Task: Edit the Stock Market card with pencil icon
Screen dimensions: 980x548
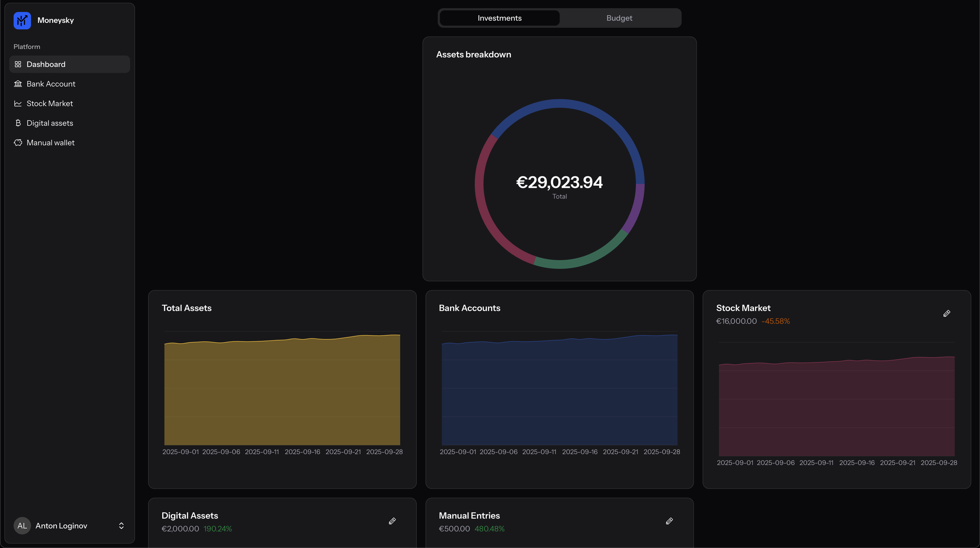Action: tap(947, 313)
